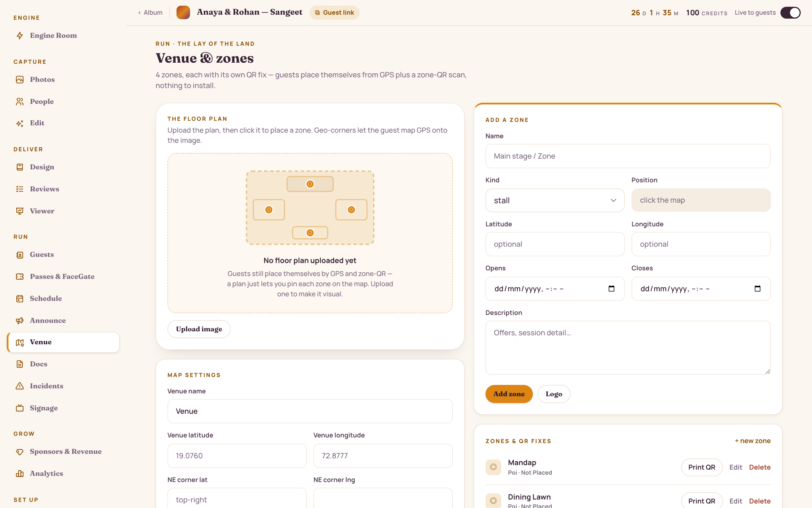Click the Announce megaphone icon
Image resolution: width=812 pixels, height=508 pixels.
point(20,321)
